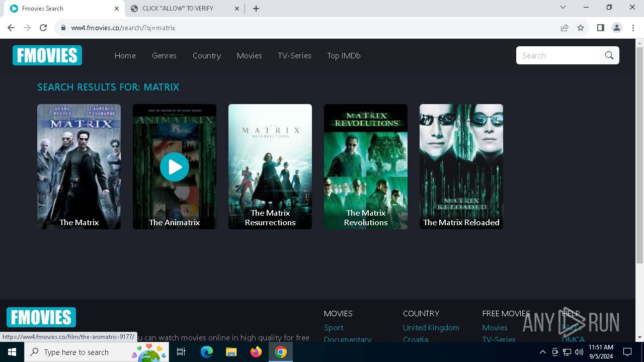644x362 pixels.
Task: Toggle the browser side panel icon
Action: click(x=600, y=28)
